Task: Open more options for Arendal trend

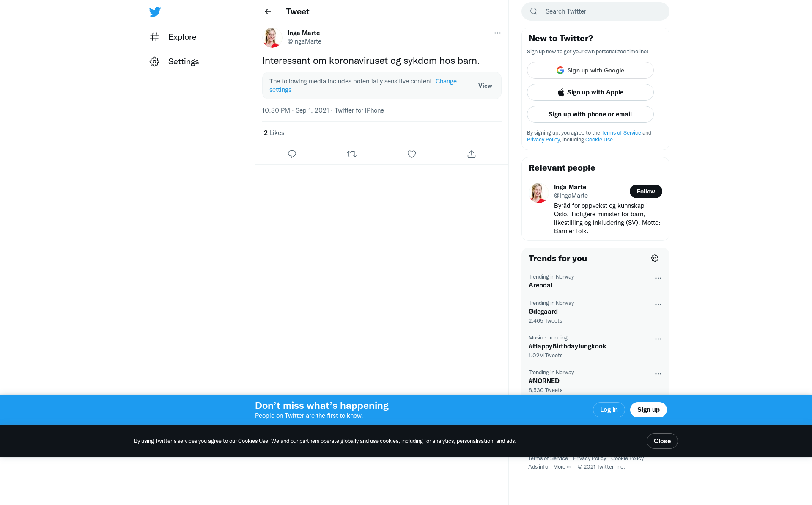Action: point(658,278)
